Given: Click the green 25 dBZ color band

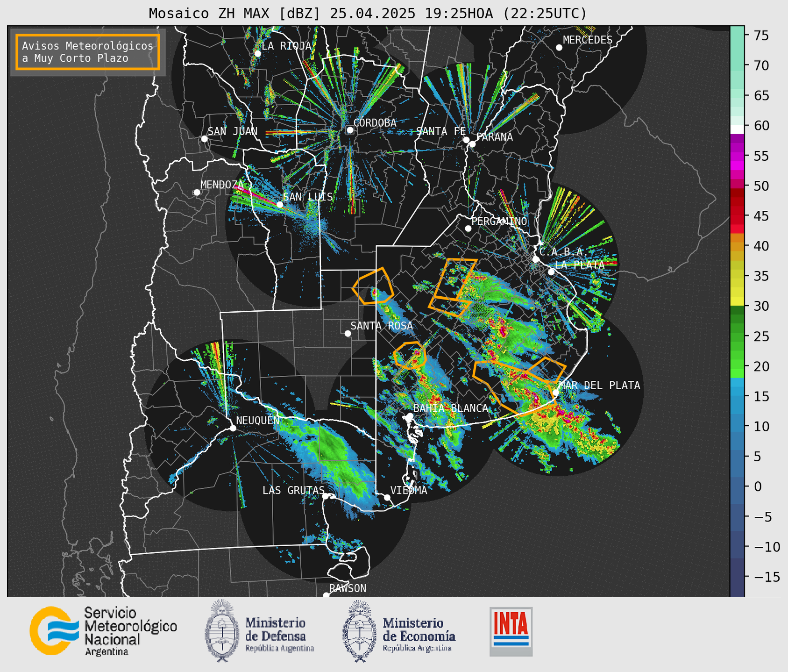Looking at the screenshot, I should pos(737,336).
